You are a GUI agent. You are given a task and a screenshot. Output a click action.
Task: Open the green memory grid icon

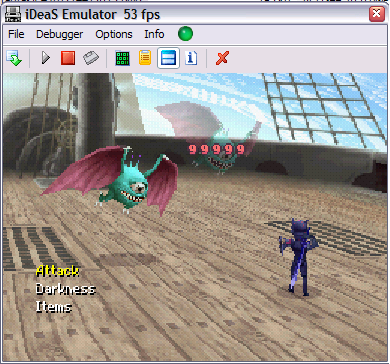(122, 58)
